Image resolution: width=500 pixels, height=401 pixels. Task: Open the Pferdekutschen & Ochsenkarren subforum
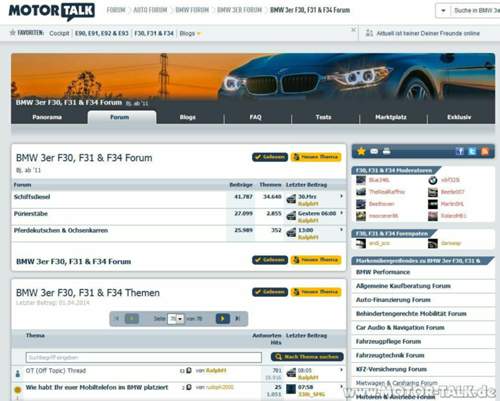(x=61, y=230)
